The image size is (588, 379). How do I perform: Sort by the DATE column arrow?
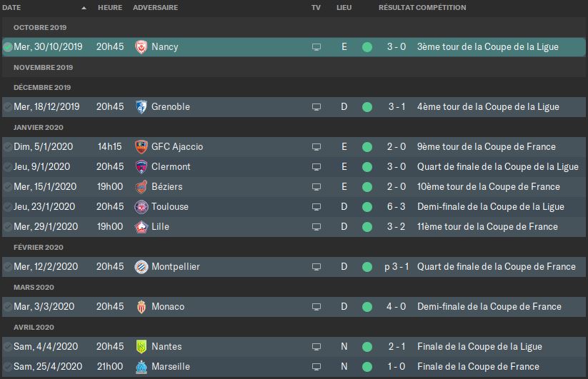coord(84,8)
